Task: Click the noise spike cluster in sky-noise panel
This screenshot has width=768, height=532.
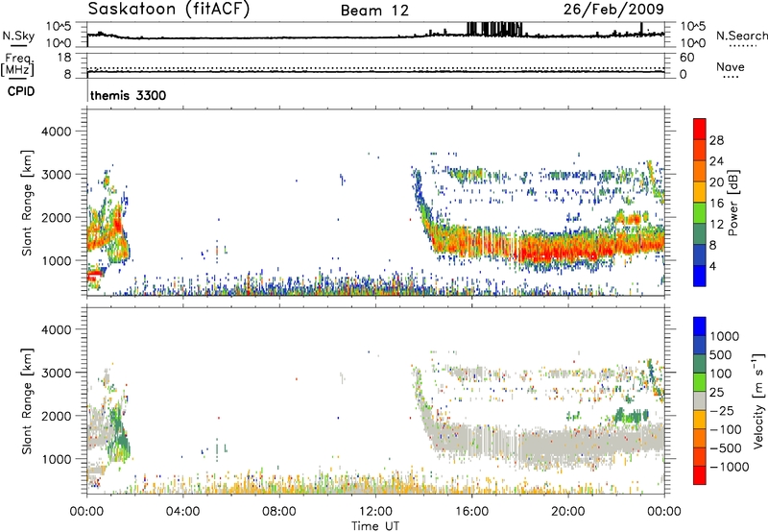Action: [x=494, y=30]
